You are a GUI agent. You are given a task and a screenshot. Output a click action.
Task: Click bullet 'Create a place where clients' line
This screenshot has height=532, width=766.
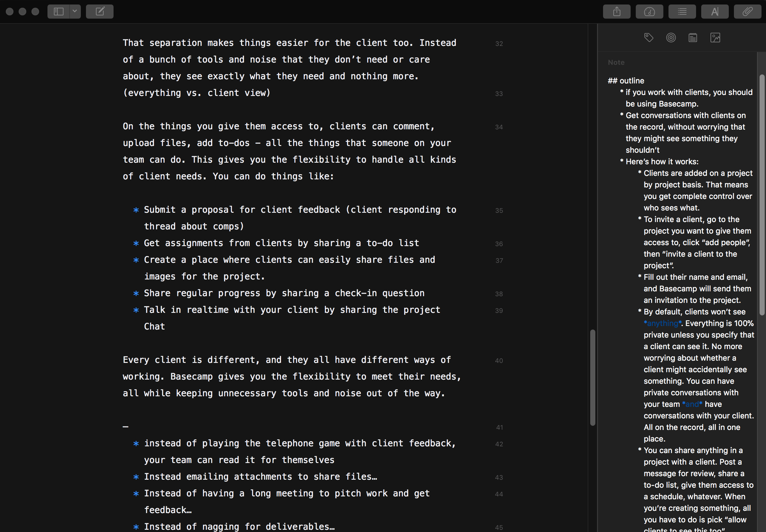(290, 259)
